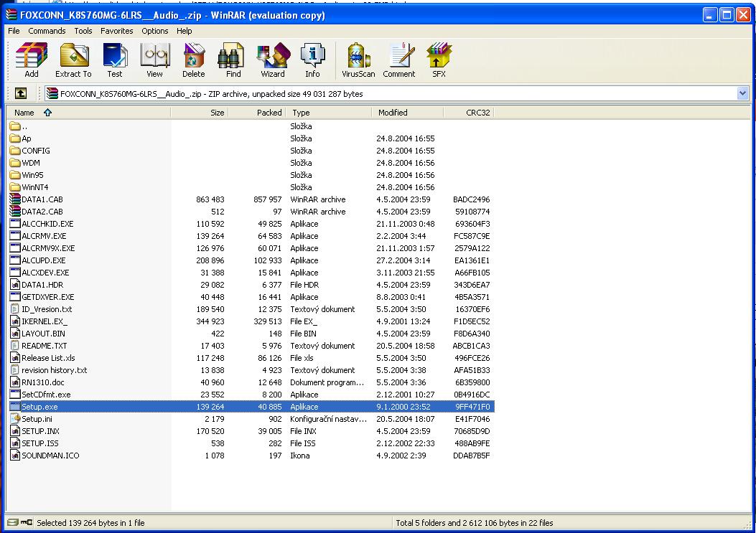Open the WinNT4 folder
The height and width of the screenshot is (533, 756).
point(34,187)
